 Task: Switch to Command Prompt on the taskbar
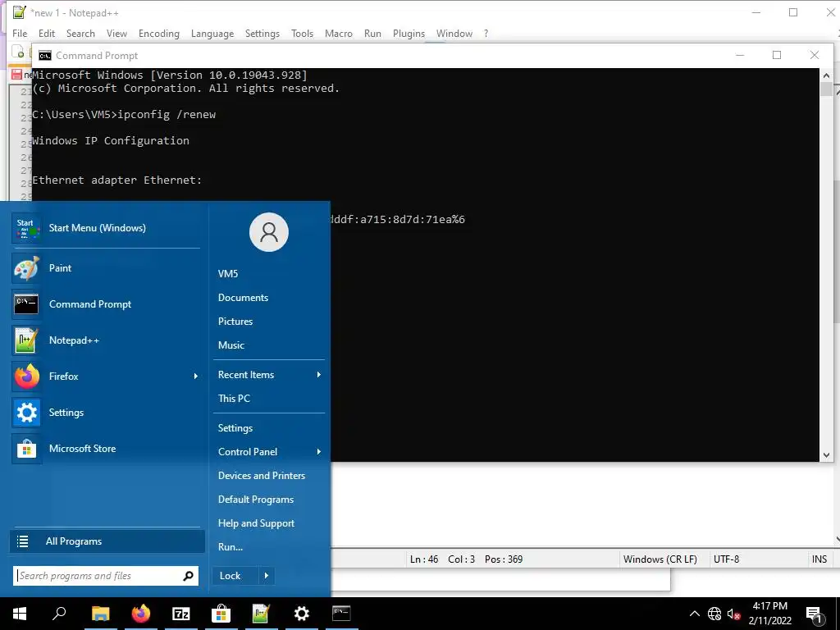(x=342, y=614)
